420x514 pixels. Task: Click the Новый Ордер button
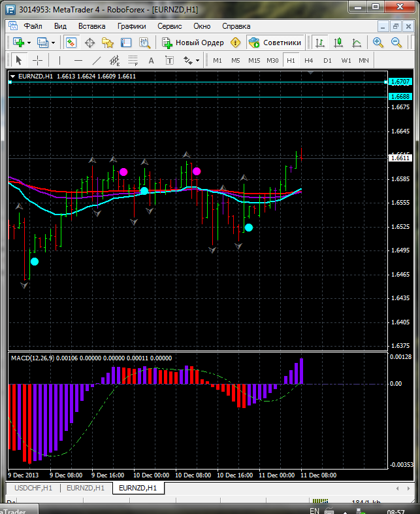click(x=192, y=43)
